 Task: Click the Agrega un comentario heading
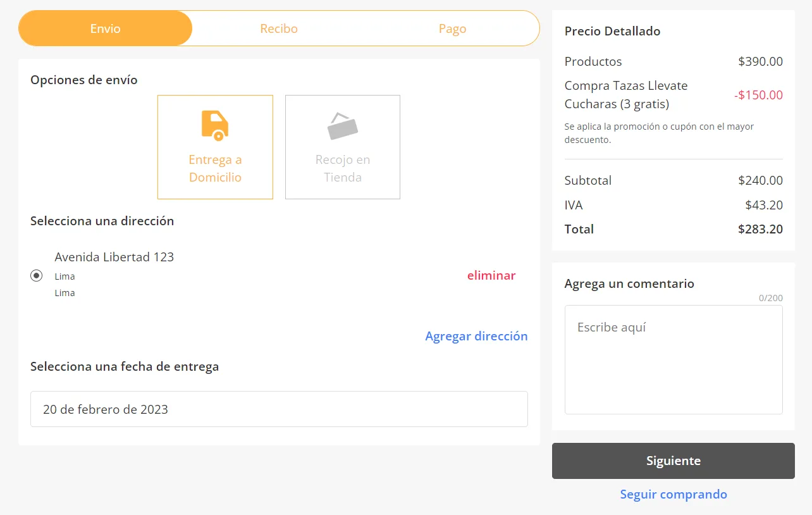(629, 283)
